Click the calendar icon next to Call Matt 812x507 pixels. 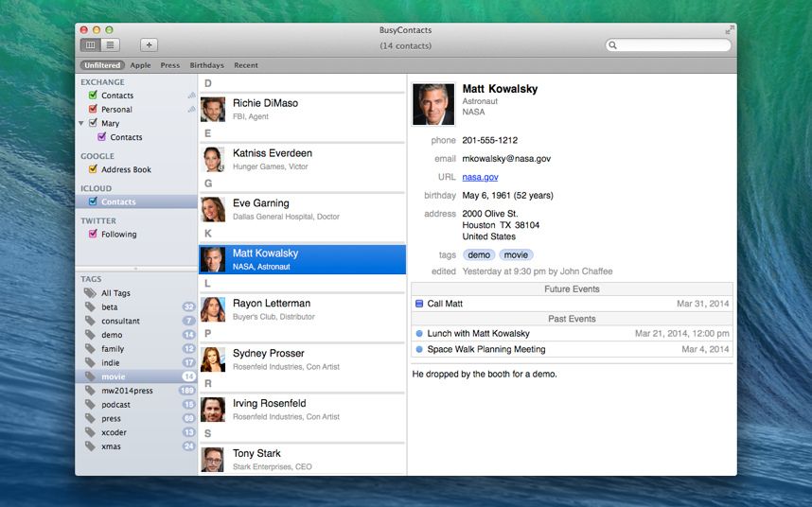point(419,304)
